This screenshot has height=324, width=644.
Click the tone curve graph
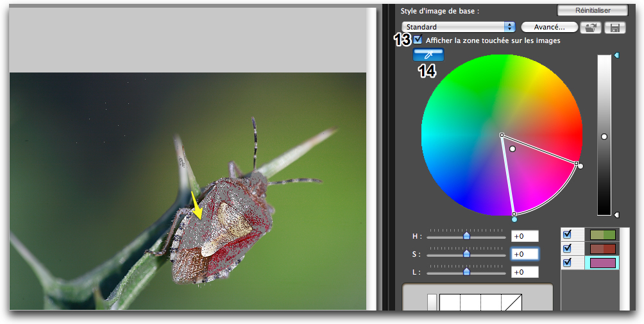(480, 302)
